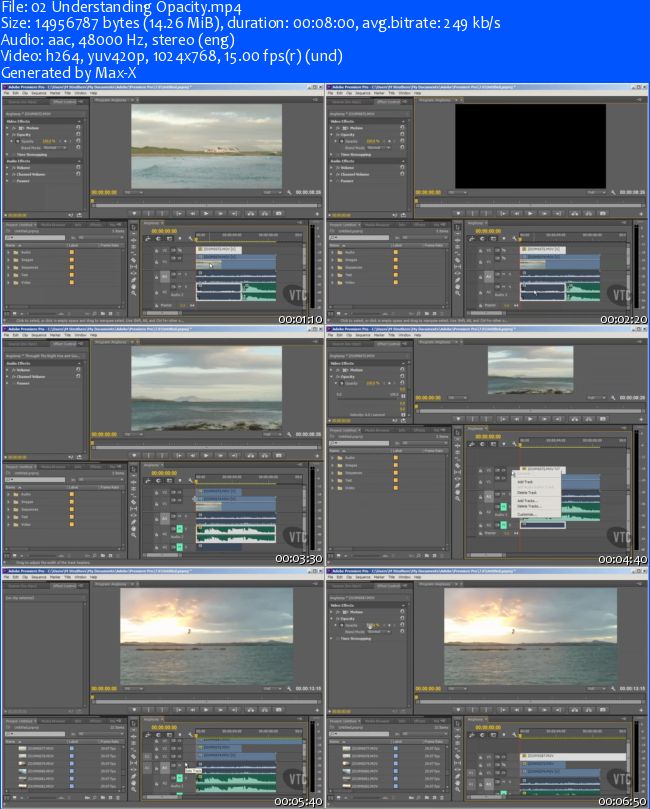Viewport: 650px width, 809px height.
Task: Select Pen tool in 00:01:10 frame
Action: pyautogui.click(x=133, y=281)
